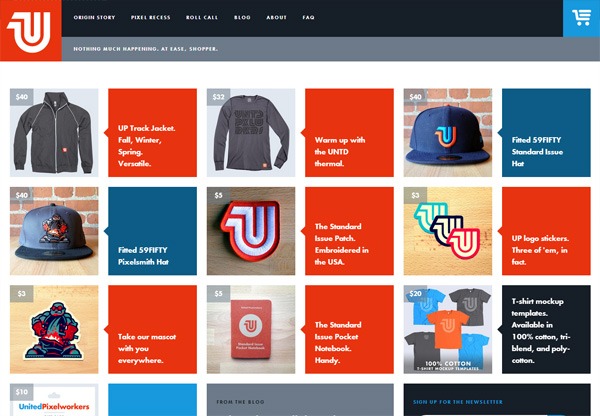Viewport: 600px width, 416px height.
Task: Open the 'UP logo stickers' tile
Action: 546,231
